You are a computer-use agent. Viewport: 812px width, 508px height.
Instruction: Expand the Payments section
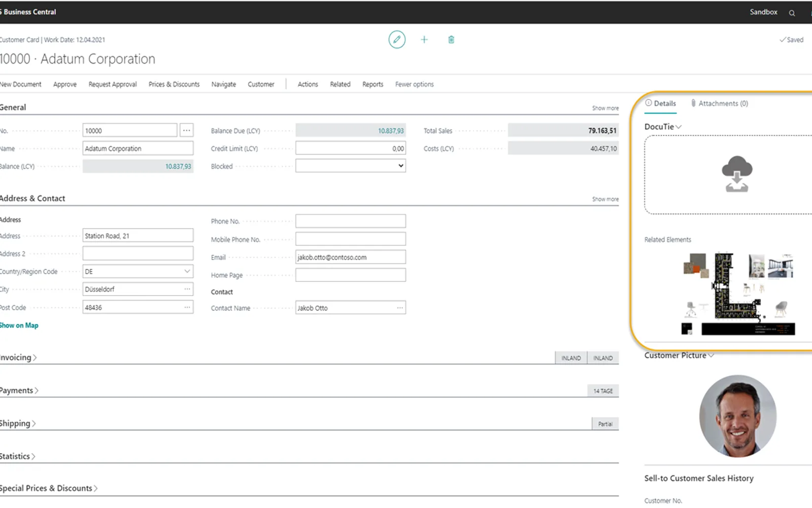coord(19,391)
